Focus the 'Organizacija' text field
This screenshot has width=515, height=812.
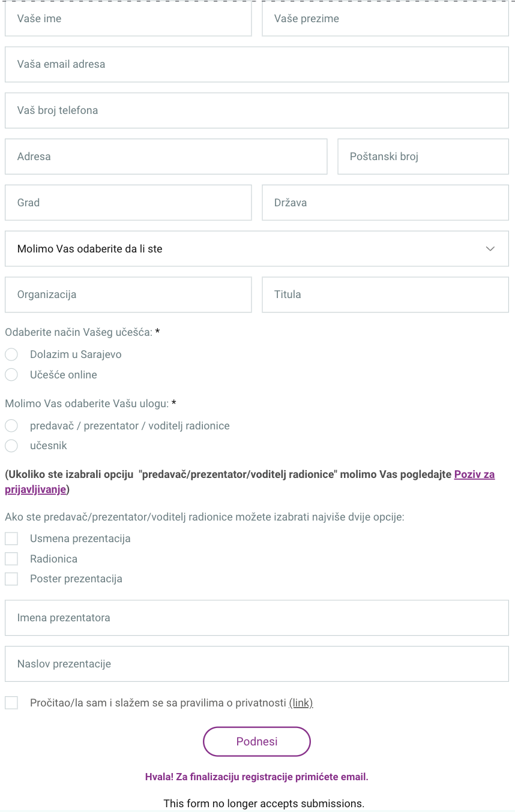coord(128,294)
